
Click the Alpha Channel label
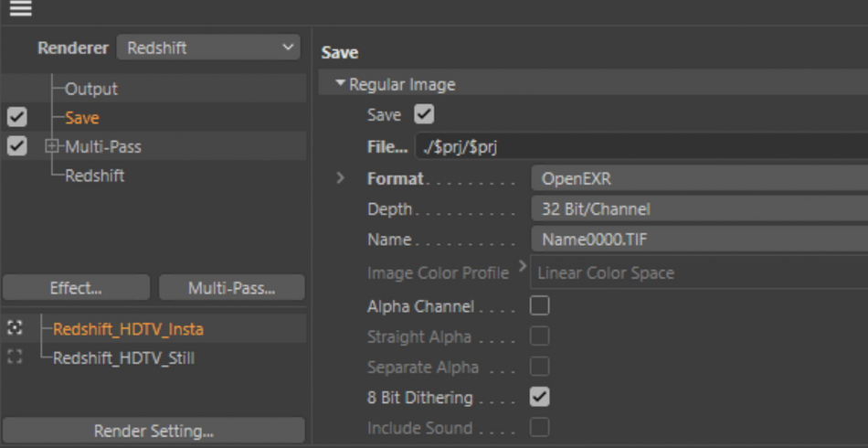point(420,306)
